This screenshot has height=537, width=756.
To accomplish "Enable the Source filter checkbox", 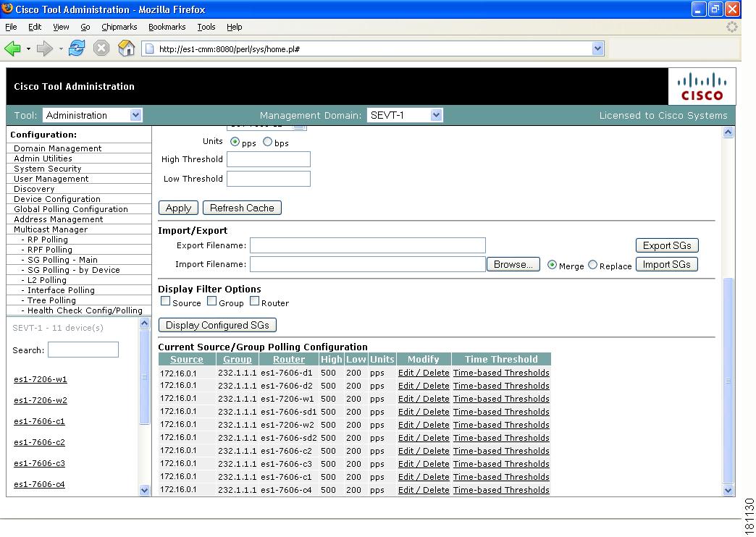I will (x=165, y=301).
